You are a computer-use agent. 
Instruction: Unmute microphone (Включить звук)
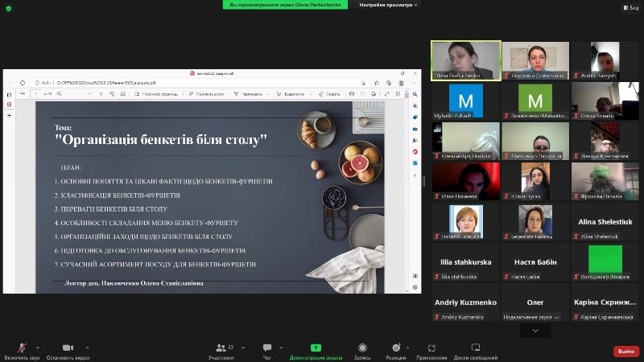pos(22,352)
